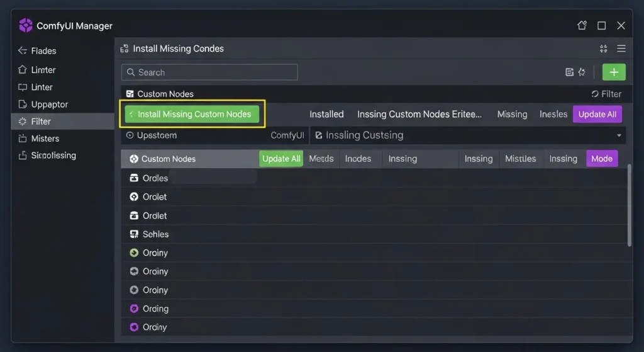Screen dimensions: 644x352
Task: Click the Filter refresh option at right
Action: point(606,94)
